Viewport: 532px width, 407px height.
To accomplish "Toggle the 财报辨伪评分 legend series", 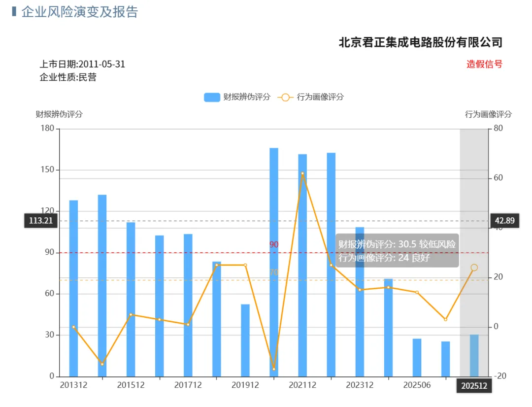I will point(237,97).
